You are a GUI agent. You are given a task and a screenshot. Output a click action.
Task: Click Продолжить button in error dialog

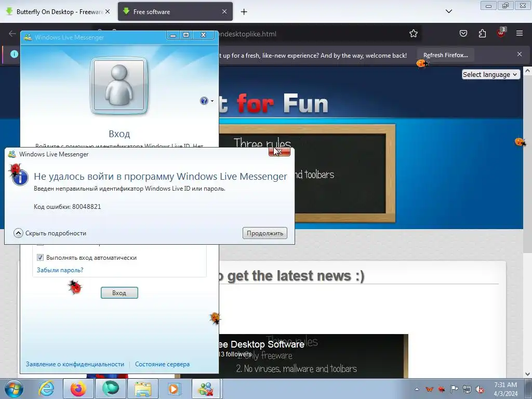pos(264,233)
